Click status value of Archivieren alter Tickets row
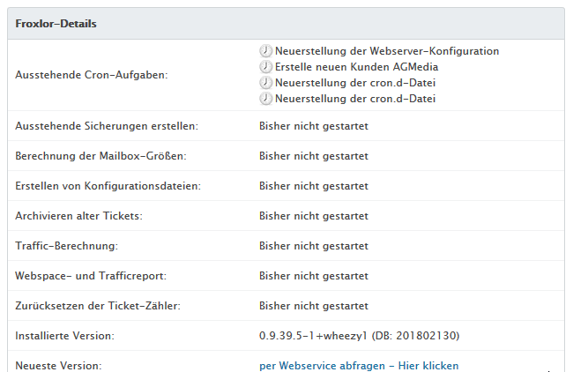Viewport: 588px width, 372px height. pos(314,216)
